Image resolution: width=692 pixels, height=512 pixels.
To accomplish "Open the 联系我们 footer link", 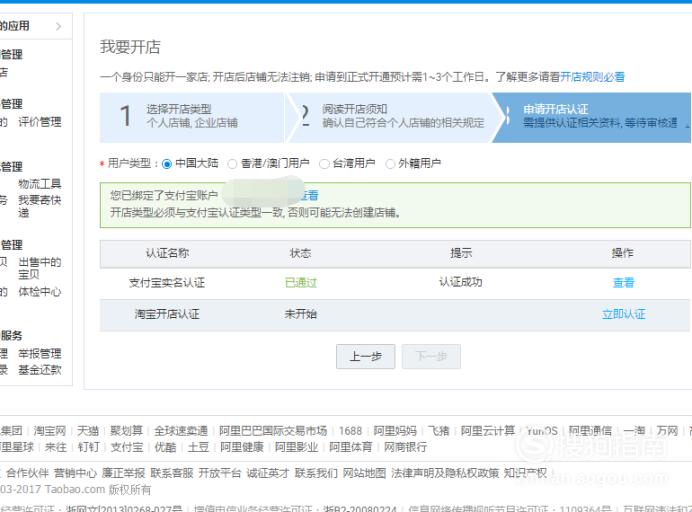I will [x=316, y=473].
